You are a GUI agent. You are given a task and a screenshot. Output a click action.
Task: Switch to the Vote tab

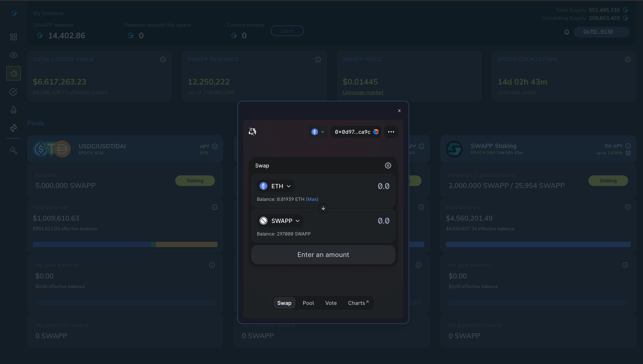pyautogui.click(x=331, y=303)
